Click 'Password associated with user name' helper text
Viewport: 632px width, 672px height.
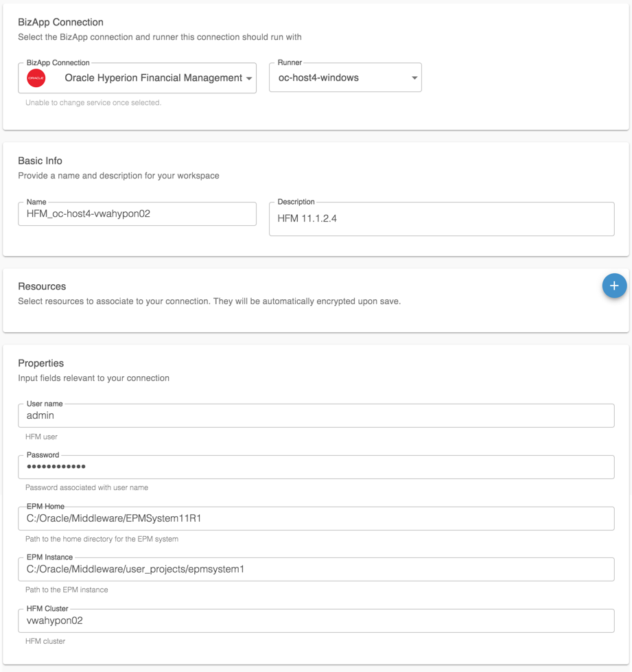point(86,488)
